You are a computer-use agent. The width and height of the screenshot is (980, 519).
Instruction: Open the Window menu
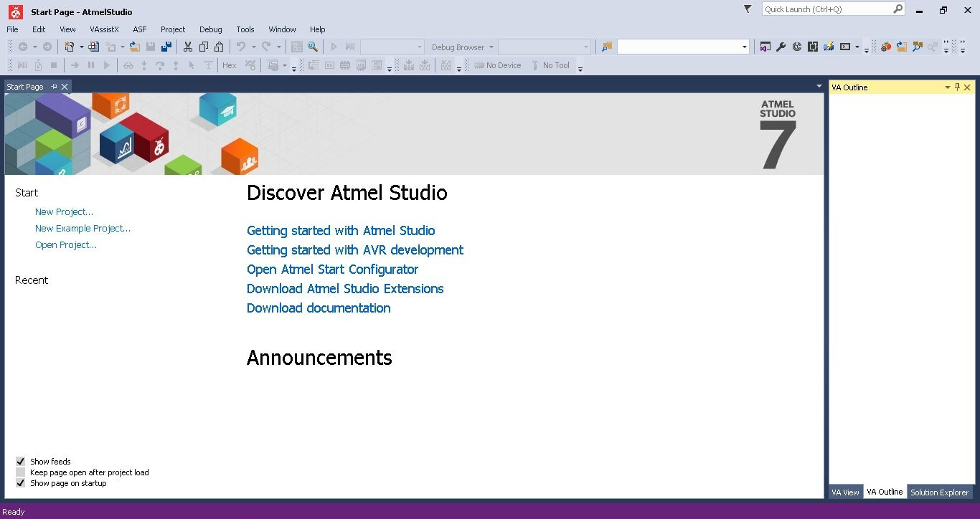point(282,29)
